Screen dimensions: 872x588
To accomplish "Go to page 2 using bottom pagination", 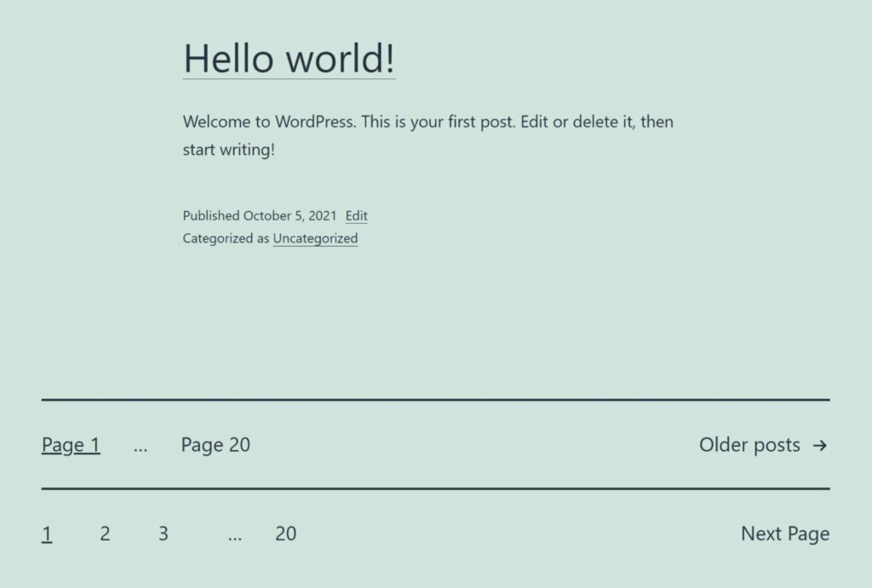I will pos(105,534).
